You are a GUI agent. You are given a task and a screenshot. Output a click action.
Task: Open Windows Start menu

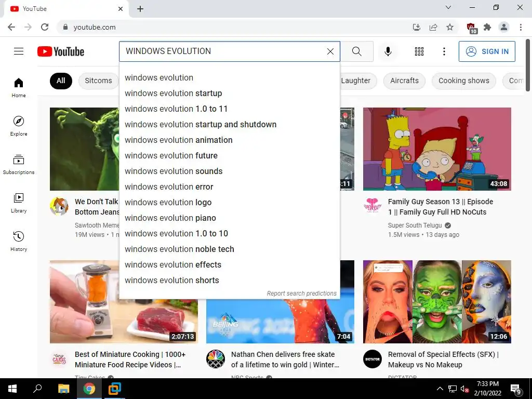click(12, 389)
